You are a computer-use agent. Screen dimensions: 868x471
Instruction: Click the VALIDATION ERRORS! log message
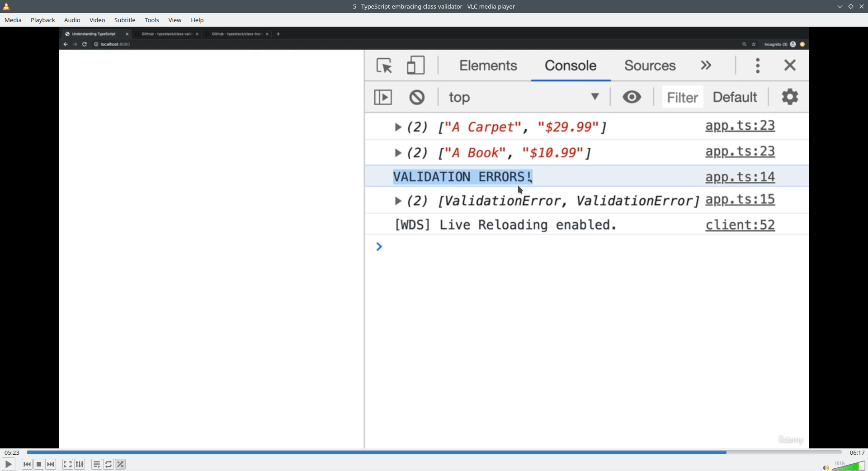point(463,177)
